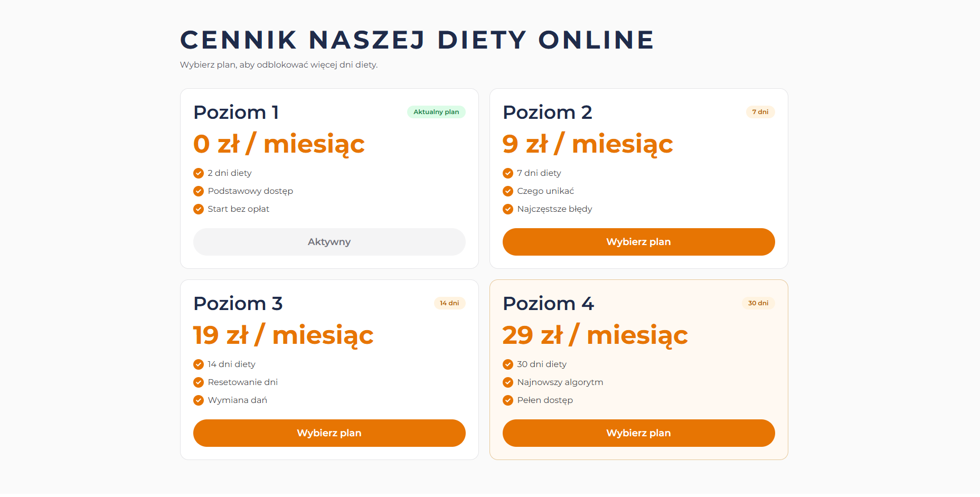This screenshot has height=497, width=980.
Task: Select the "Wybierz plan" button for Poziom 2
Action: tap(638, 241)
